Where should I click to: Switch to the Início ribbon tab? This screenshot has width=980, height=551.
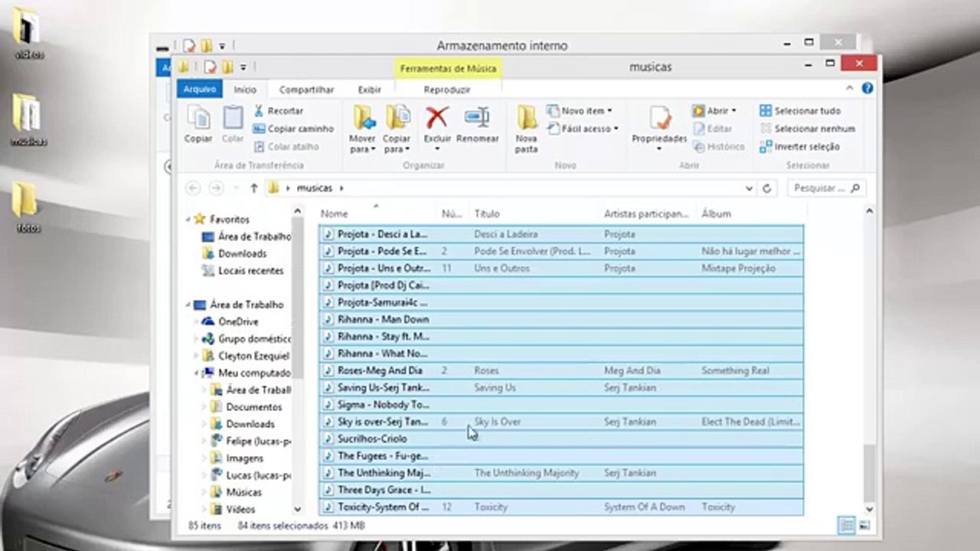point(245,90)
